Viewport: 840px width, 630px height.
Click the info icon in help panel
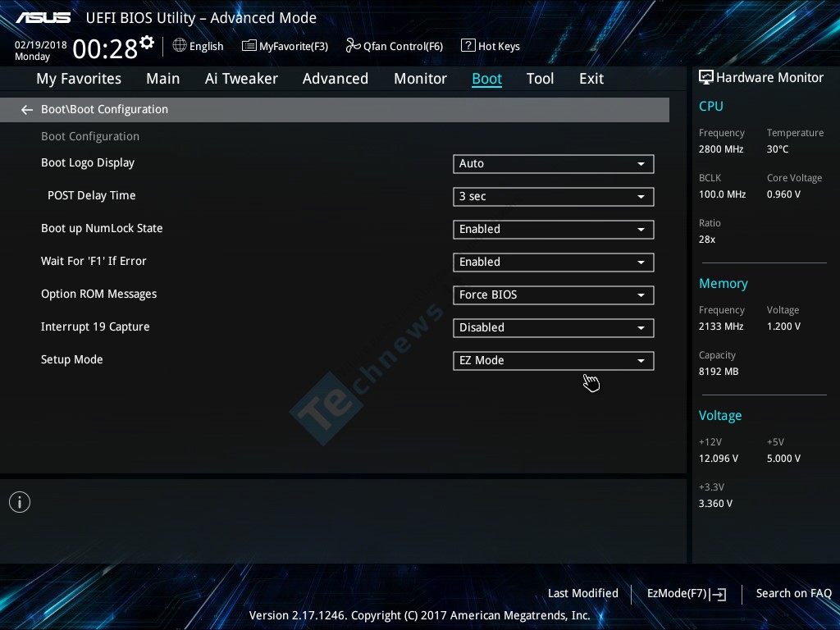click(x=20, y=502)
